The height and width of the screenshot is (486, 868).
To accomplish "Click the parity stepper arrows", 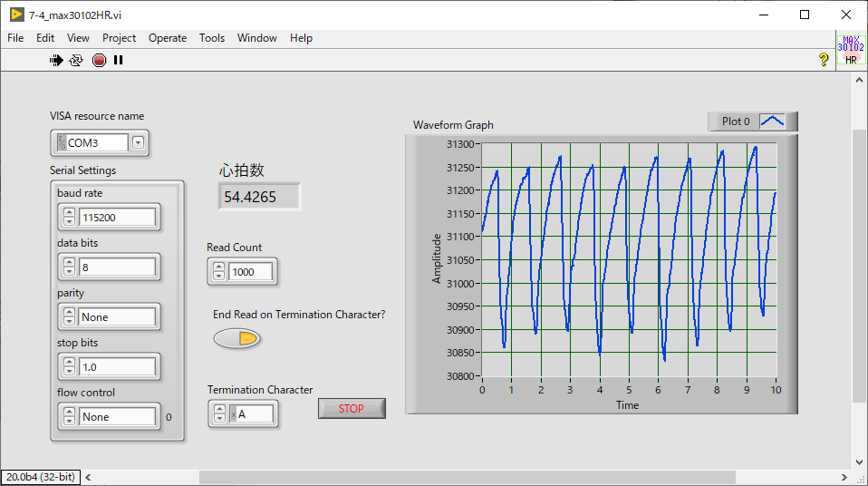I will point(69,317).
